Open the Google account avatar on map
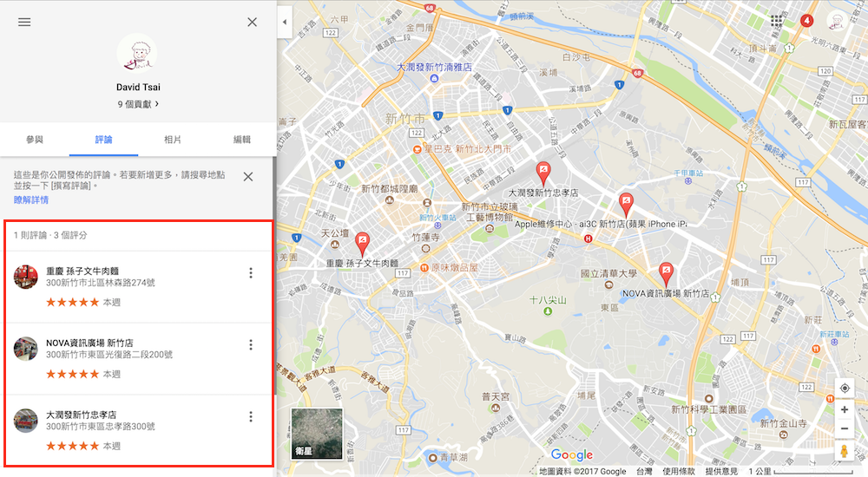868x477 pixels. 837,21
